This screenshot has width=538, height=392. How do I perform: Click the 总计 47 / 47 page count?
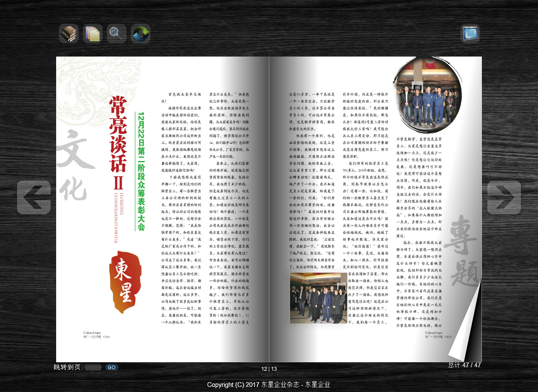coord(464,365)
